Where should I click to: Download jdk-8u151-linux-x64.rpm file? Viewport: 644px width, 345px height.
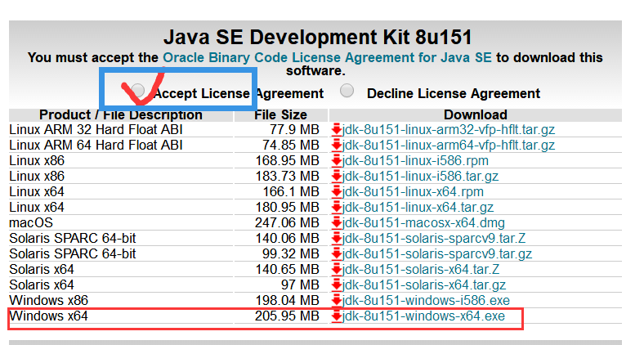[413, 192]
